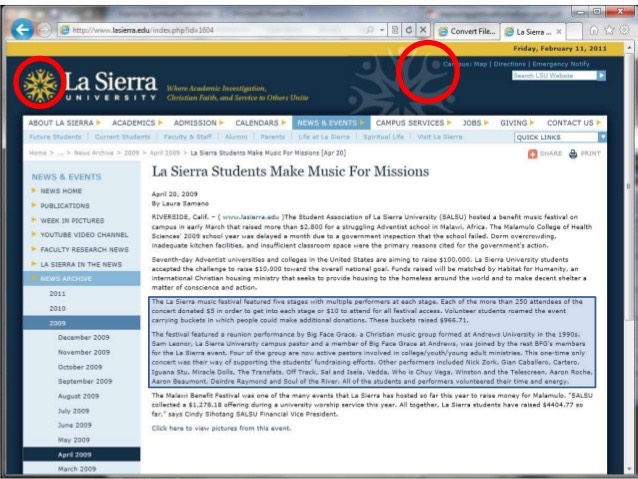Screen dimensions: 638x479
Task: Click the Search LSU Website field
Action: coord(554,76)
